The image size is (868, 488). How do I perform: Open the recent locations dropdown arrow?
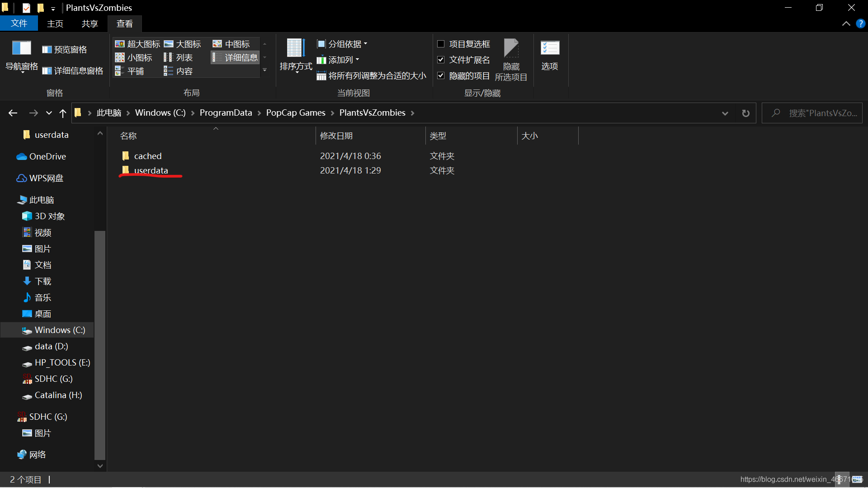[x=49, y=113]
